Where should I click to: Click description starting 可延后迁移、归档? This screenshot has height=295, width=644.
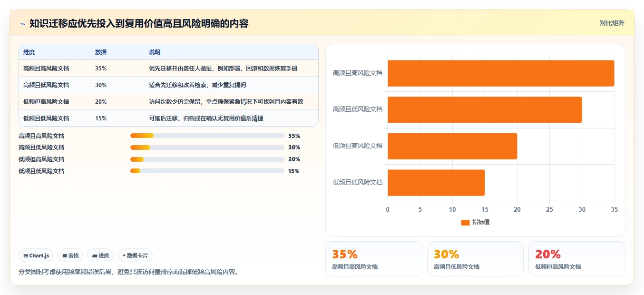coord(206,118)
